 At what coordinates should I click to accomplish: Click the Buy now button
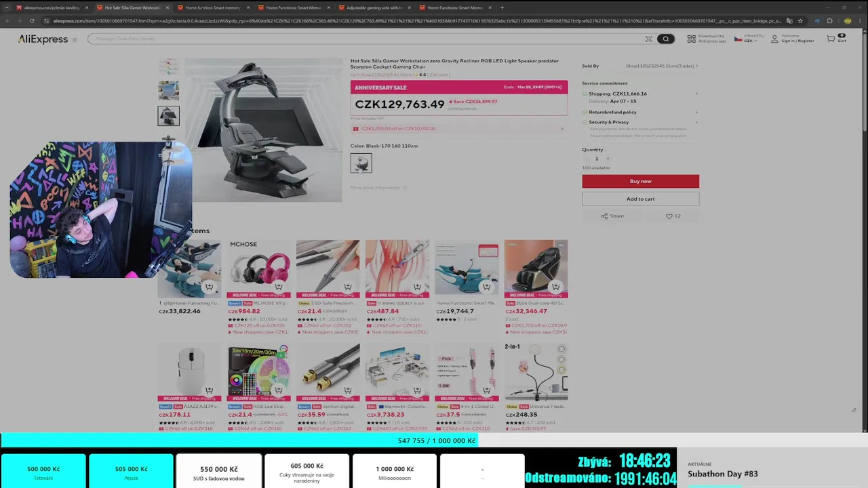[x=640, y=181]
